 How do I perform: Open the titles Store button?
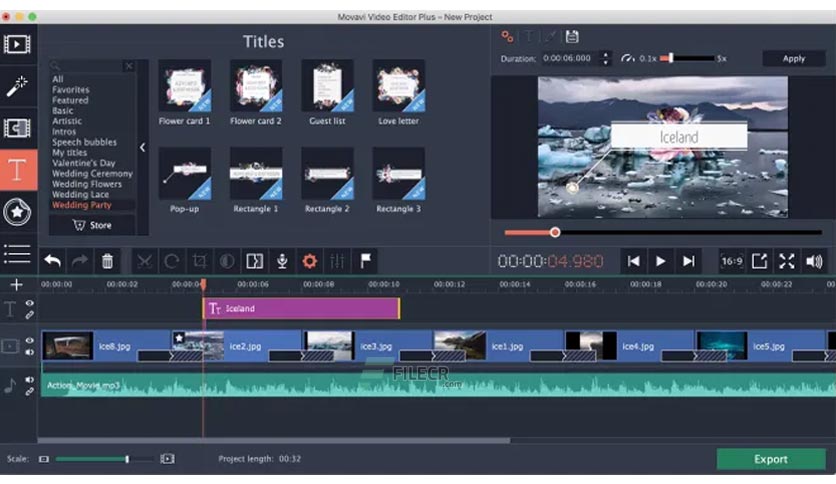click(92, 225)
